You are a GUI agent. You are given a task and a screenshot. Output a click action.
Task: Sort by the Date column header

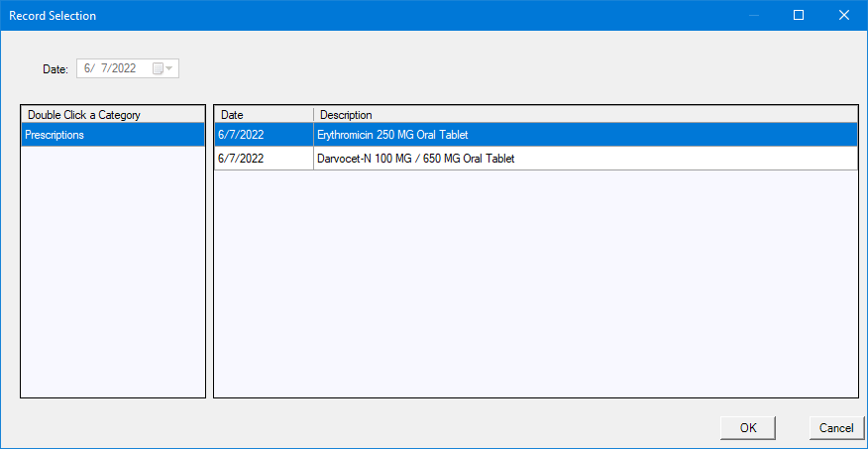264,115
